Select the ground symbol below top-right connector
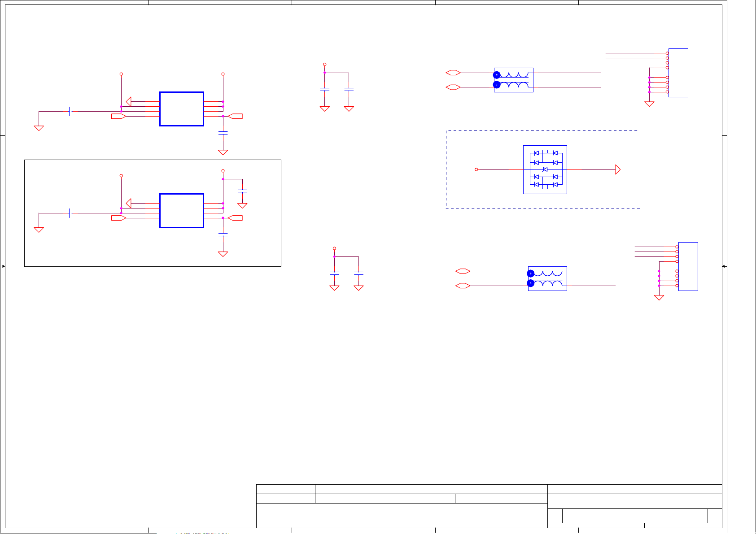The width and height of the screenshot is (756, 534). click(649, 104)
